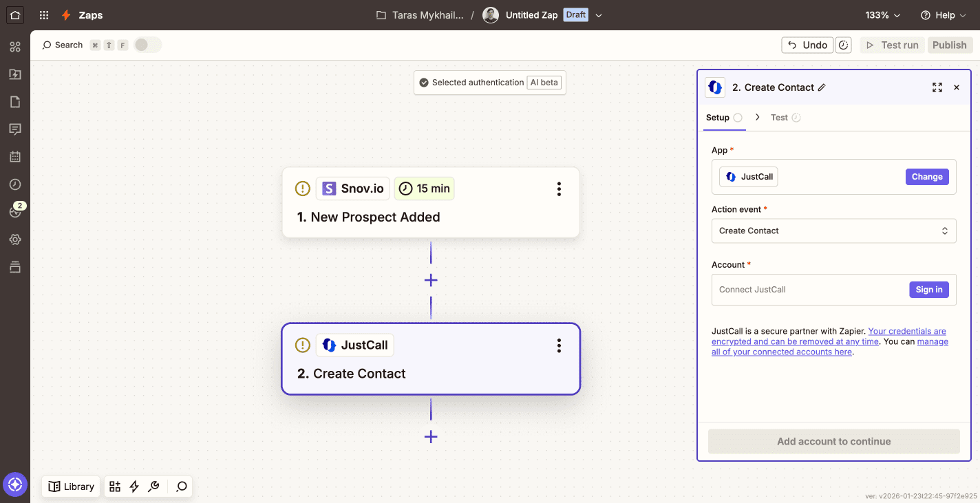Toggle the switch next to Search

point(147,45)
